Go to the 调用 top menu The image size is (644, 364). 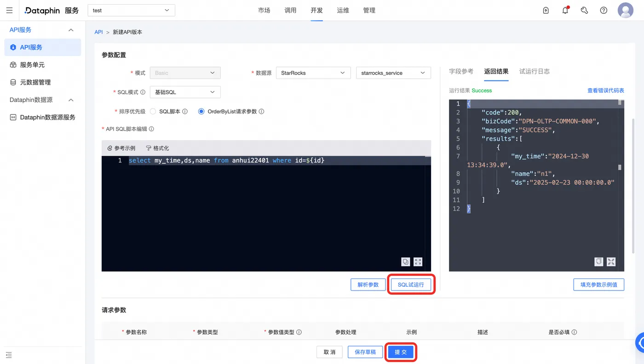point(290,10)
